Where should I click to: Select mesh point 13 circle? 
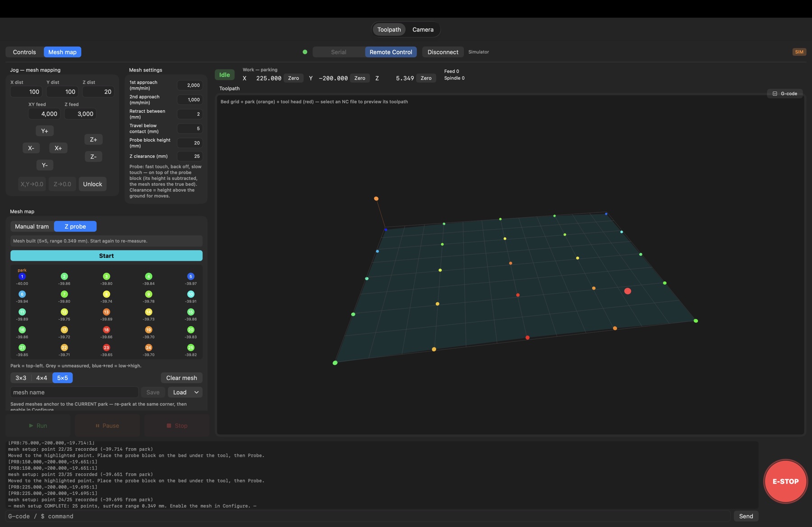(106, 312)
